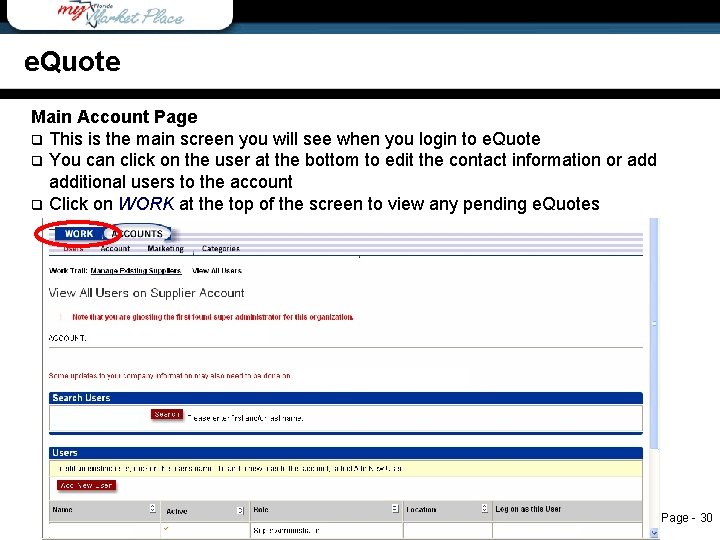Sort users by the Location column arrows
Image resolution: width=720 pixels, height=540 pixels.
pyautogui.click(x=484, y=509)
